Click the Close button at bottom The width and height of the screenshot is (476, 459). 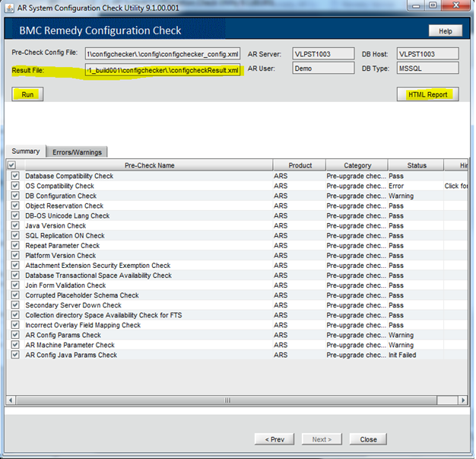click(368, 439)
